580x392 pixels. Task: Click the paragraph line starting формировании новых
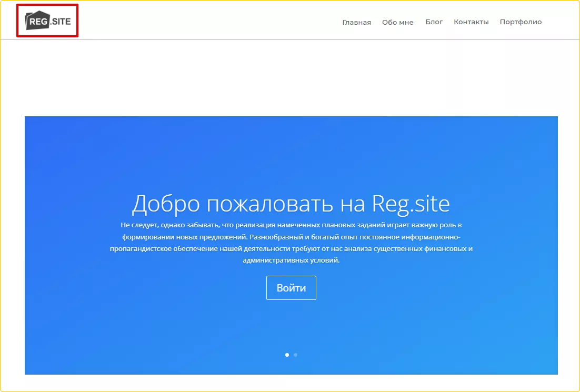291,236
